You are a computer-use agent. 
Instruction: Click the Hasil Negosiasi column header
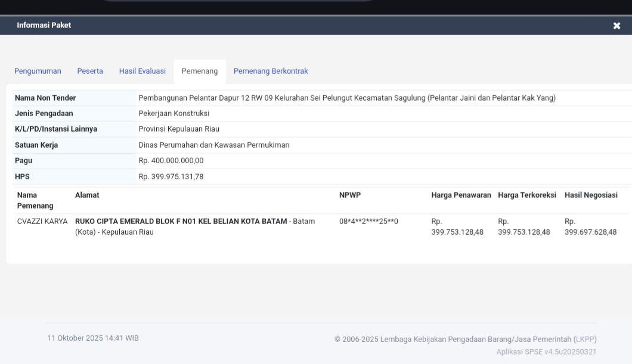(x=591, y=195)
